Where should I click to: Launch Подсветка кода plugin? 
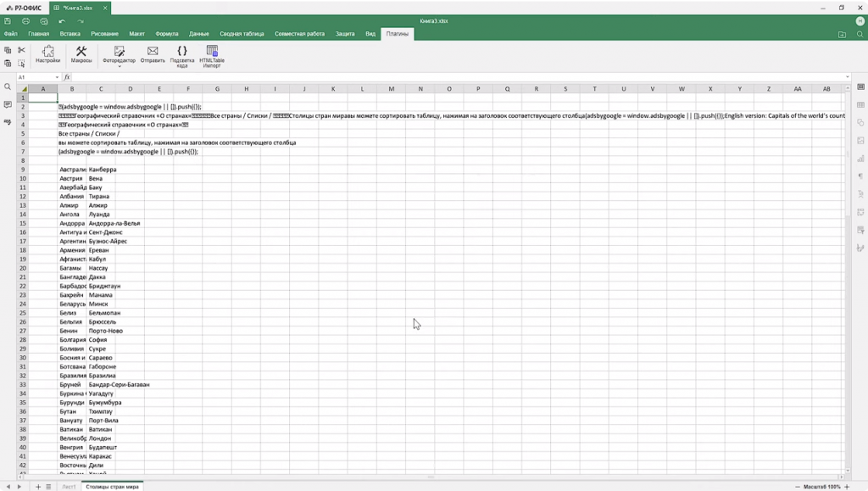[182, 54]
